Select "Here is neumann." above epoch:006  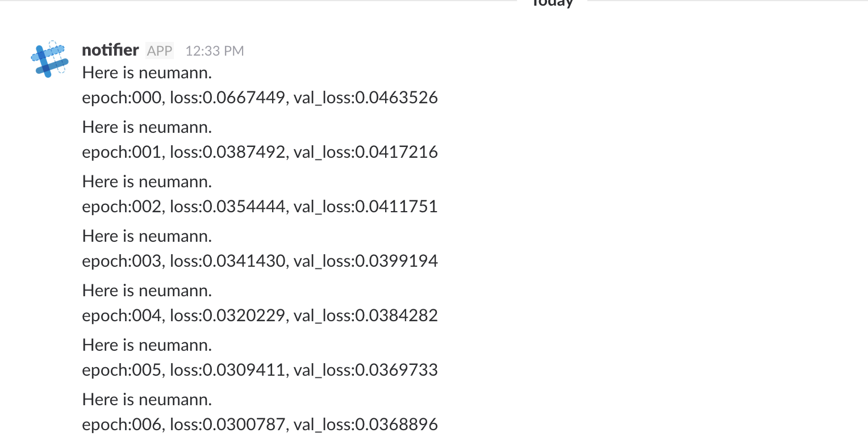click(147, 400)
